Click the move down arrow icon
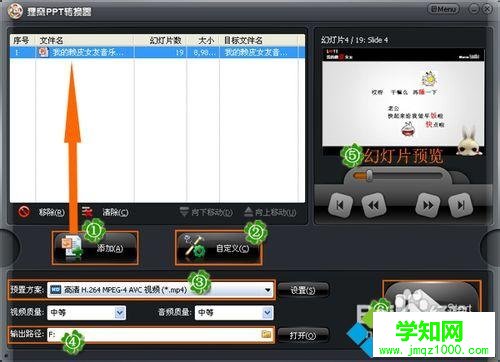The width and height of the screenshot is (500, 362). tap(184, 212)
